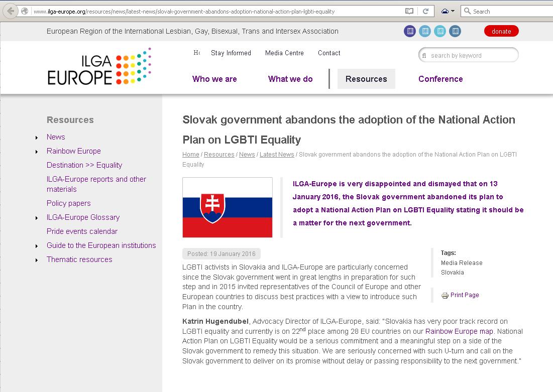Viewport: 553px width, 392px height.
Task: Click the Slovakia tag
Action: 452,273
